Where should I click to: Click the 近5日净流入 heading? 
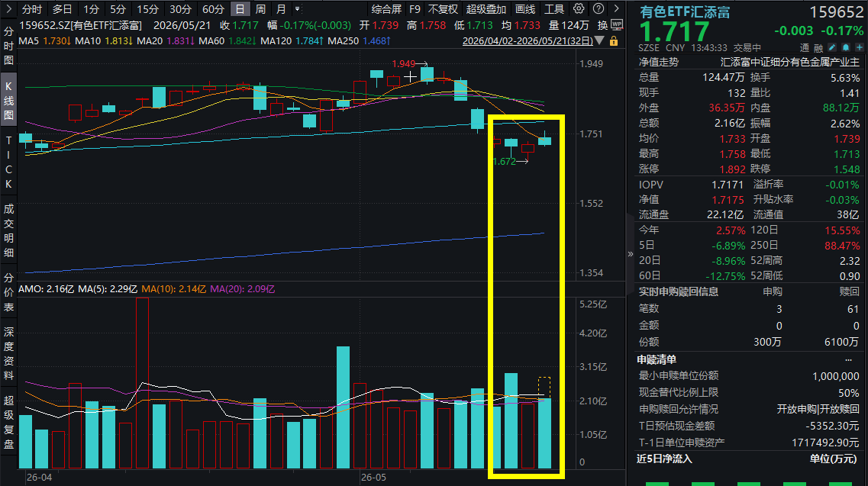(664, 459)
